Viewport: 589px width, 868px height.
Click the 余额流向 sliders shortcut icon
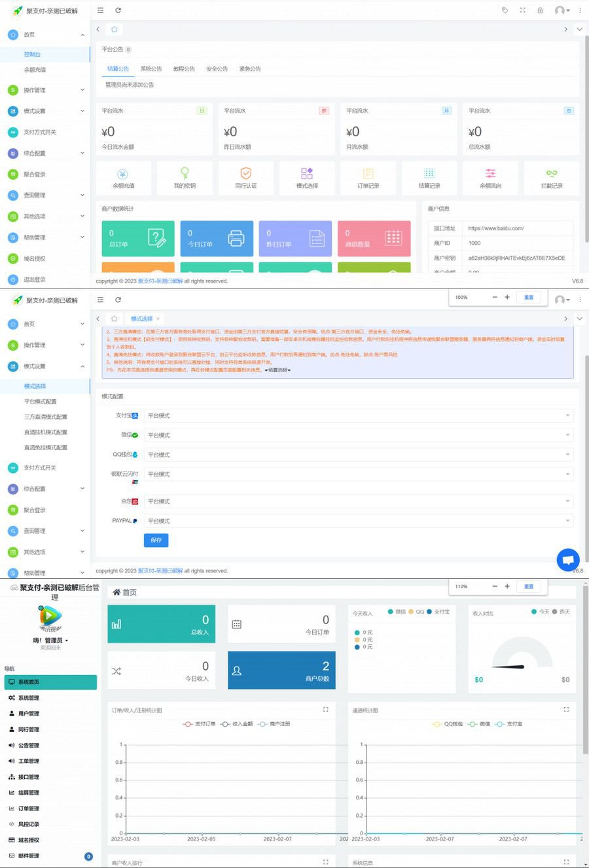[x=490, y=174]
